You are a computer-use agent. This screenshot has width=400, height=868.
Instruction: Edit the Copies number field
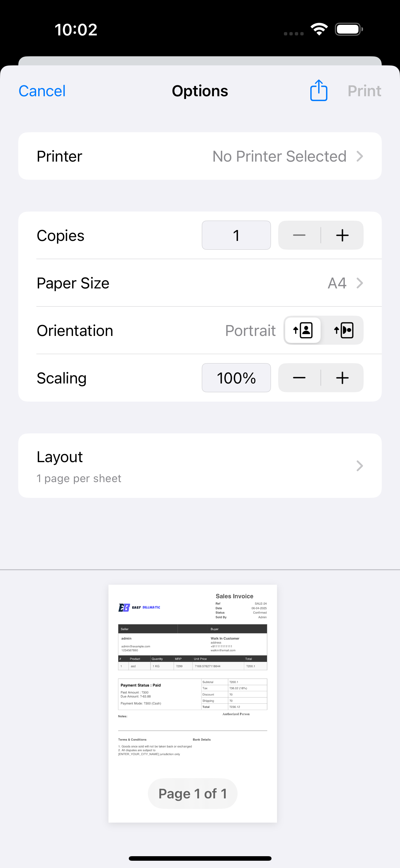(236, 235)
